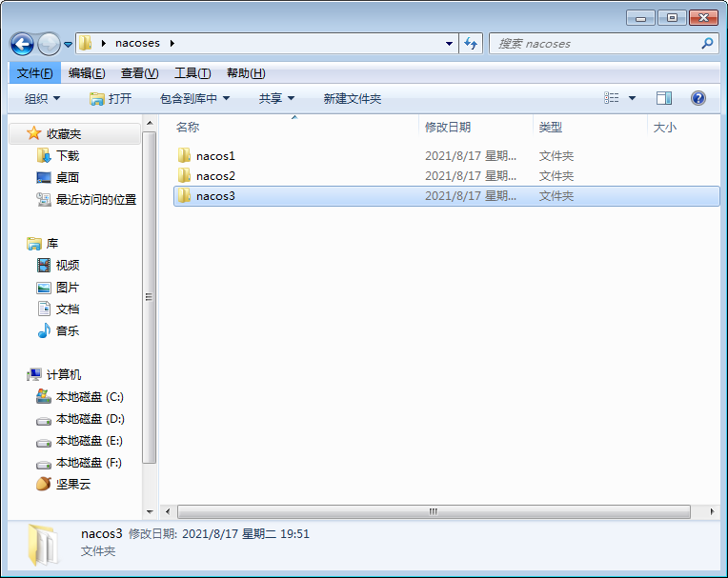Open the help question mark icon
Screen dimensions: 728x578
point(698,98)
